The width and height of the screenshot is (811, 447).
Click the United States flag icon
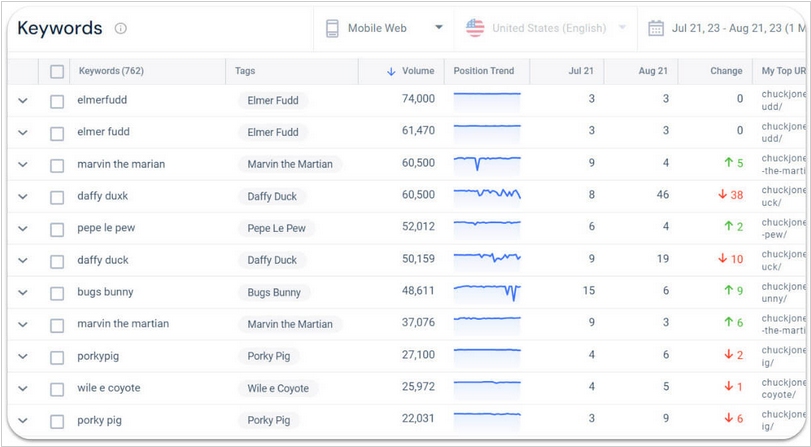tap(475, 28)
